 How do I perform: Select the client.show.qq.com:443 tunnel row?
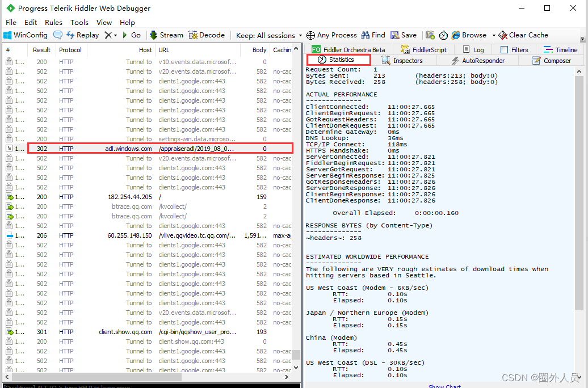click(x=148, y=341)
